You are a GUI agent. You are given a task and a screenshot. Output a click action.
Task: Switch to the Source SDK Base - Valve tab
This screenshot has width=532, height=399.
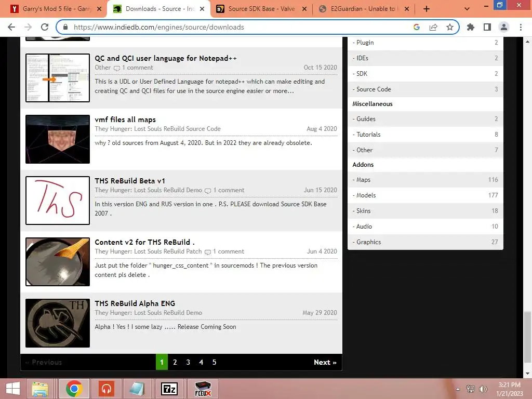[x=261, y=9]
